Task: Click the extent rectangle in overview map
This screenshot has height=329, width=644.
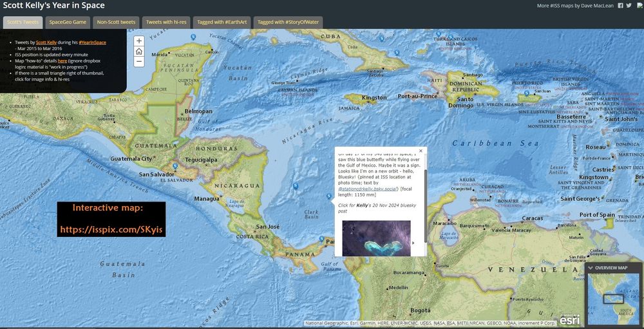Action: coord(613,299)
